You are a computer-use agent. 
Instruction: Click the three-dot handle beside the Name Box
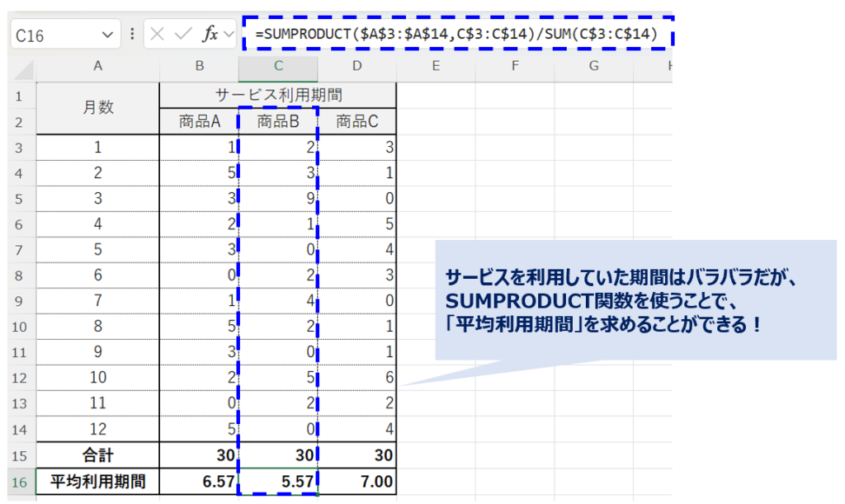click(132, 35)
